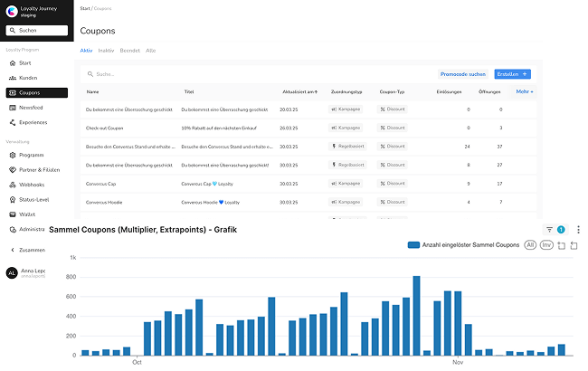
Task: Open Administration icon in the sidebar
Action: point(13,229)
